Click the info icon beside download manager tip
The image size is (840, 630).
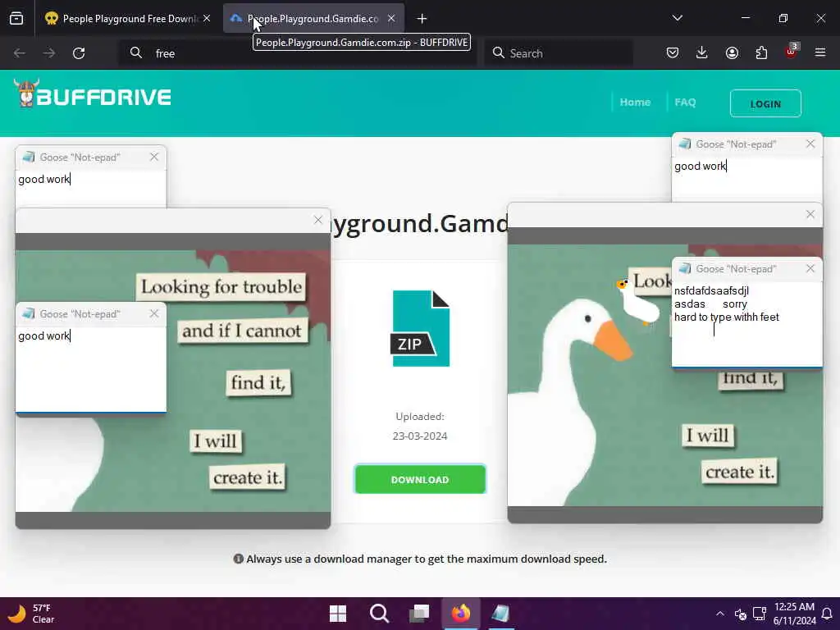[239, 559]
